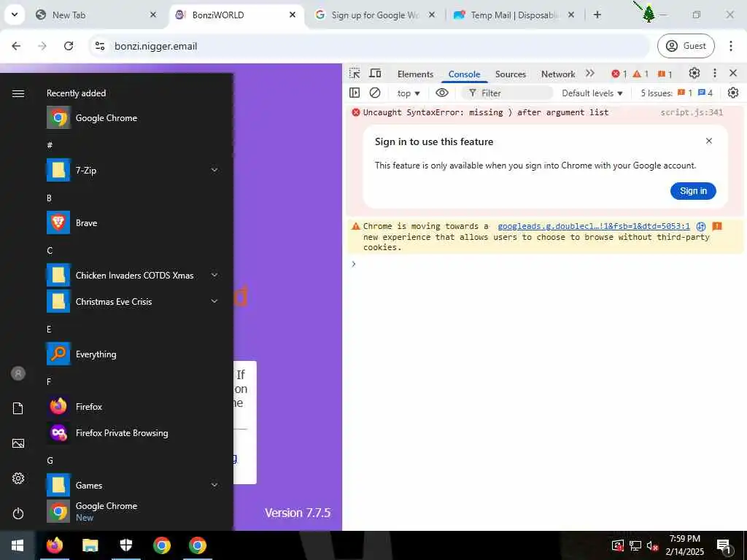
Task: Open a new browser tab with plus
Action: coord(597,15)
